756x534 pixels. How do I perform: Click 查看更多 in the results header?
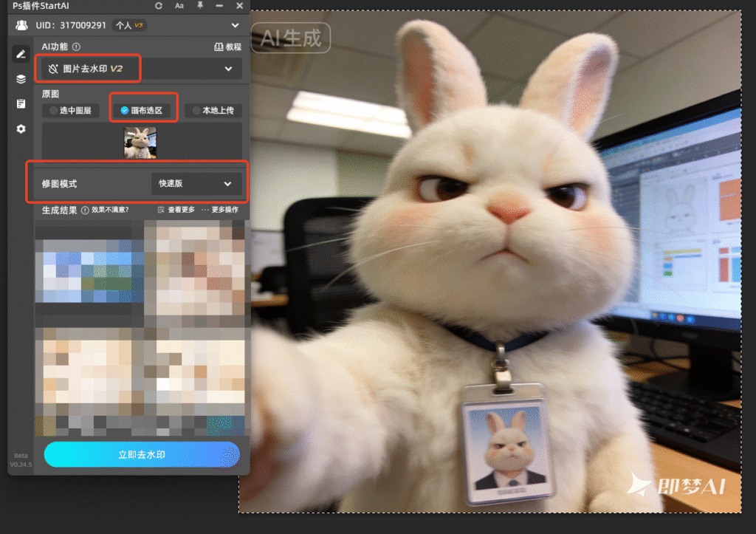click(x=176, y=210)
